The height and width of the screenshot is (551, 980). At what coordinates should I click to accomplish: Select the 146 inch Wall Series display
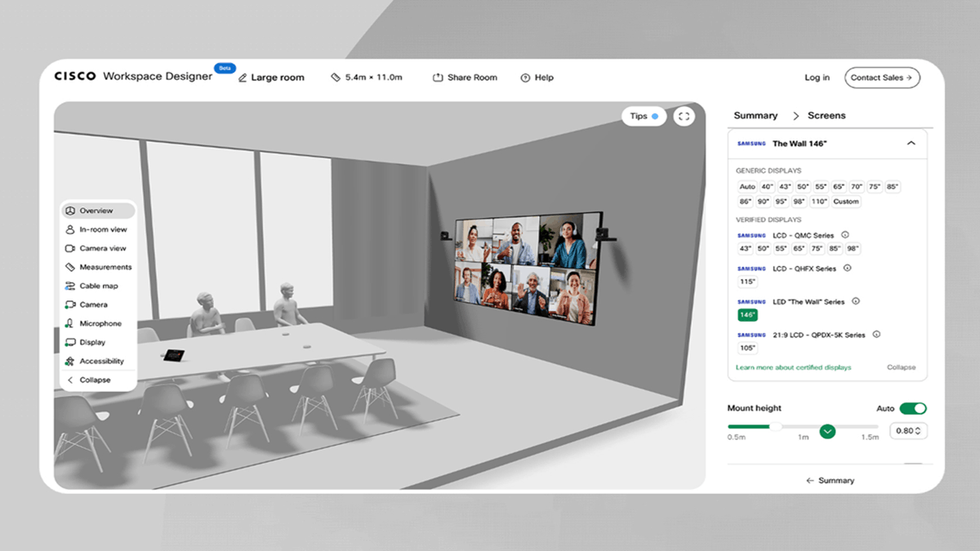tap(747, 313)
